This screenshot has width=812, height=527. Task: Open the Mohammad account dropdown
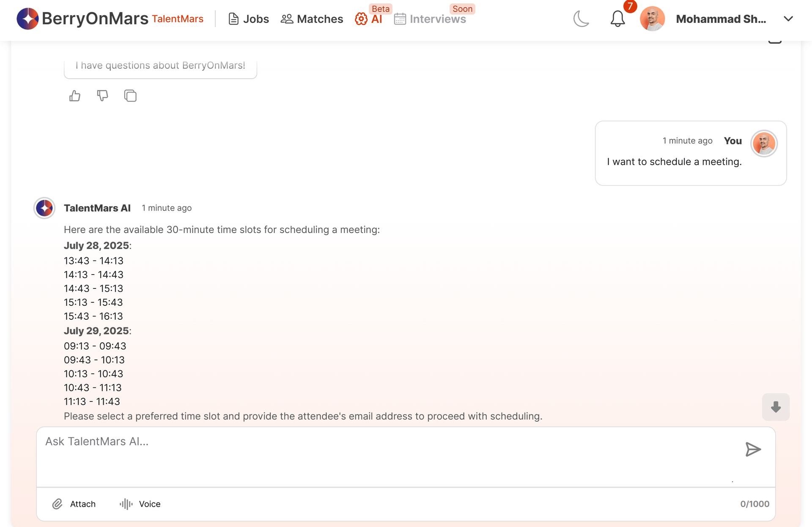click(721, 19)
